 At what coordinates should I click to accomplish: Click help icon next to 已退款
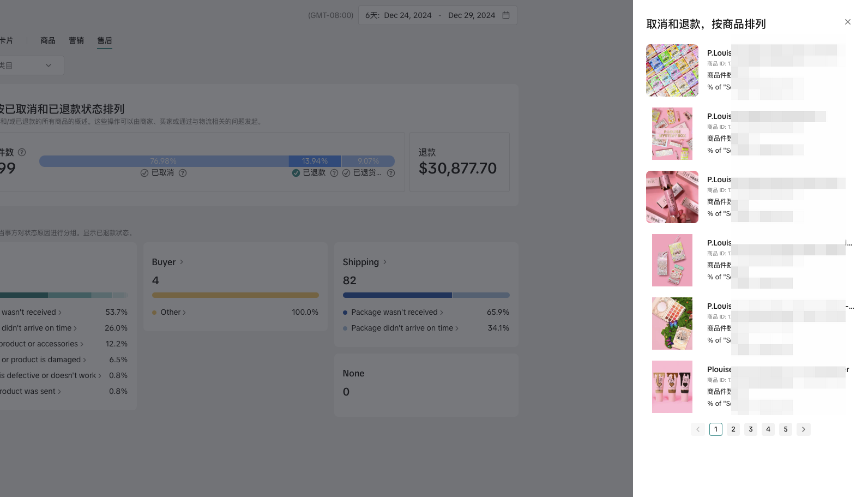click(334, 173)
